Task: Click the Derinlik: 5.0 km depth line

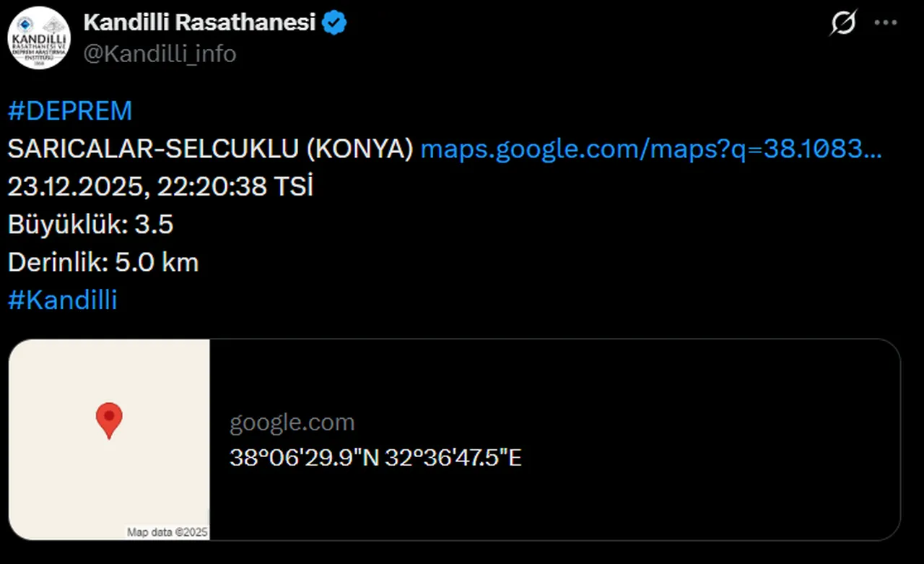Action: click(x=103, y=262)
